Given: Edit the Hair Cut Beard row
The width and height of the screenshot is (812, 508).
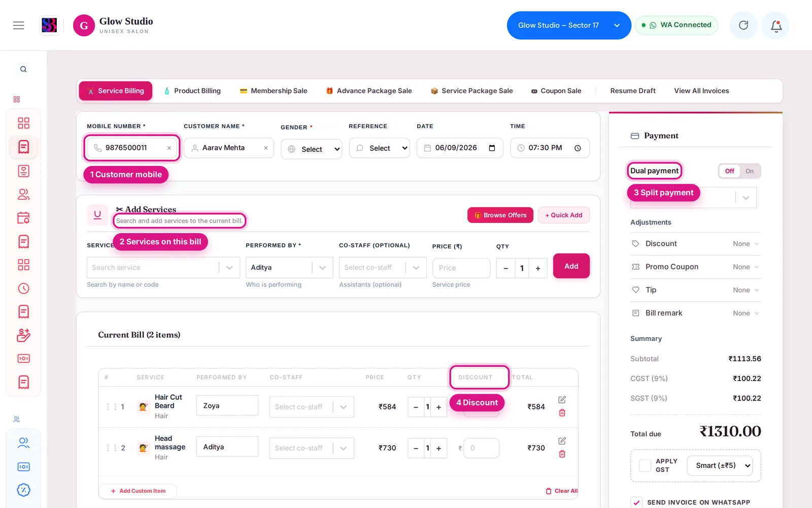Looking at the screenshot, I should [x=562, y=400].
